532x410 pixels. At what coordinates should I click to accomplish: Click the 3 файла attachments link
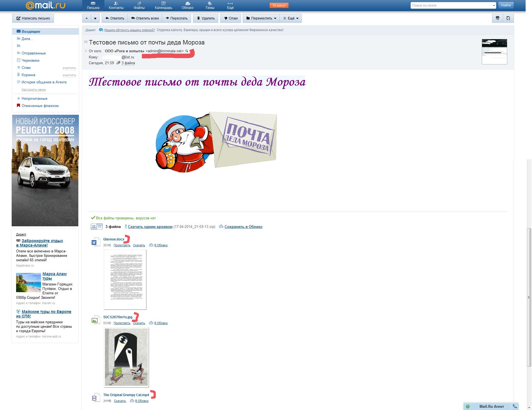[x=128, y=63]
